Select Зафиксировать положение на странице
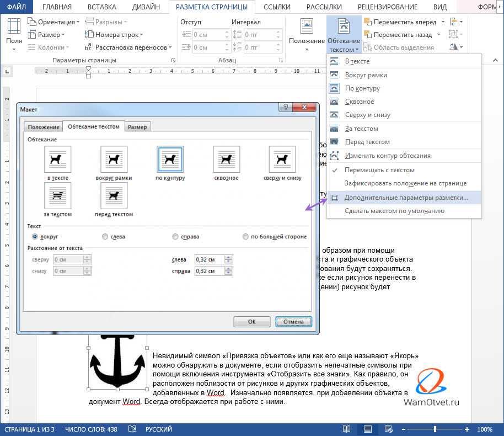Screen dimensions: 504x436 (404, 183)
